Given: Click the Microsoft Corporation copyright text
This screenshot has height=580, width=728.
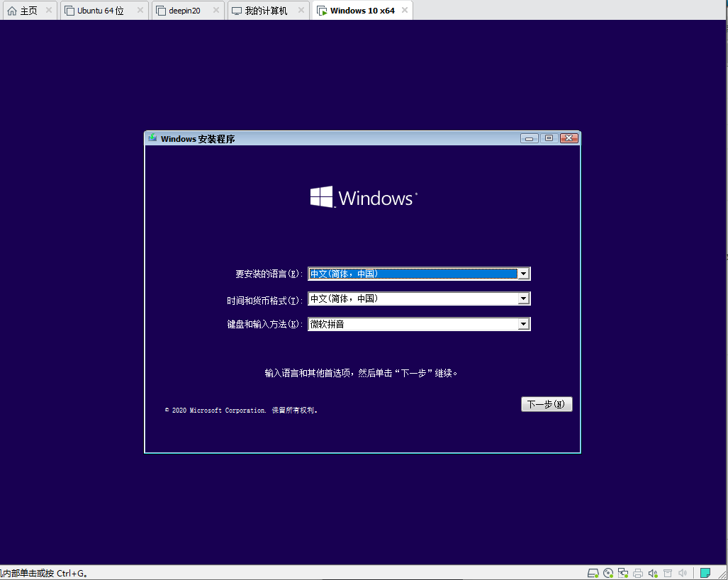Looking at the screenshot, I should tap(241, 410).
